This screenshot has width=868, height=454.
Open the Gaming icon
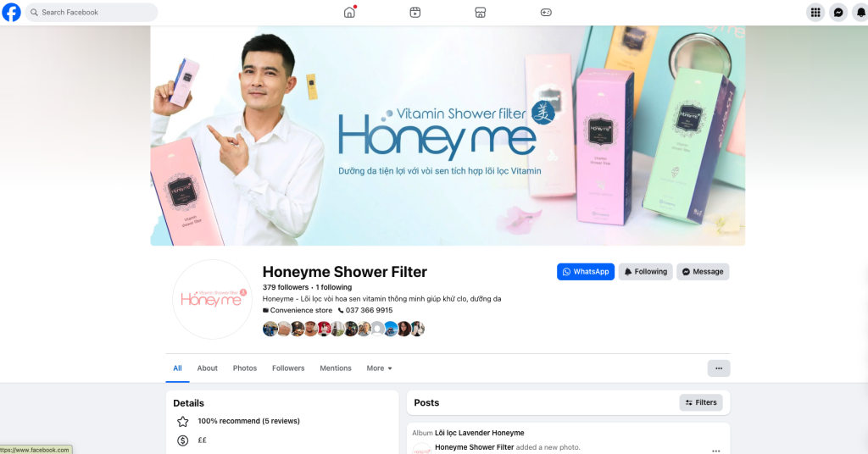[x=546, y=13]
